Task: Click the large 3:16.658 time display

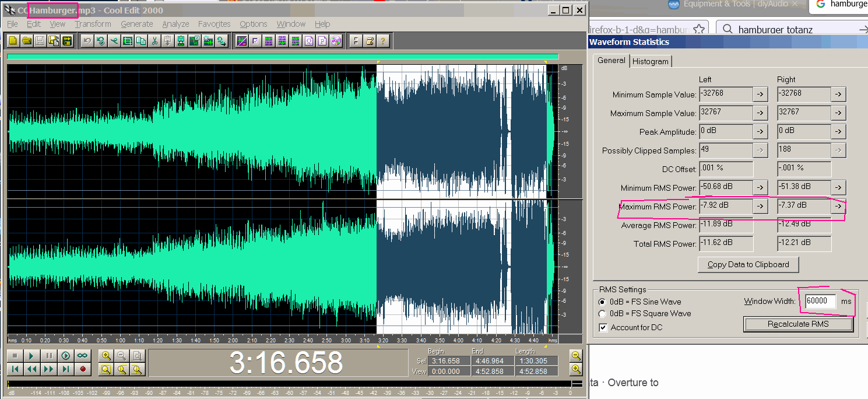Action: click(x=286, y=362)
